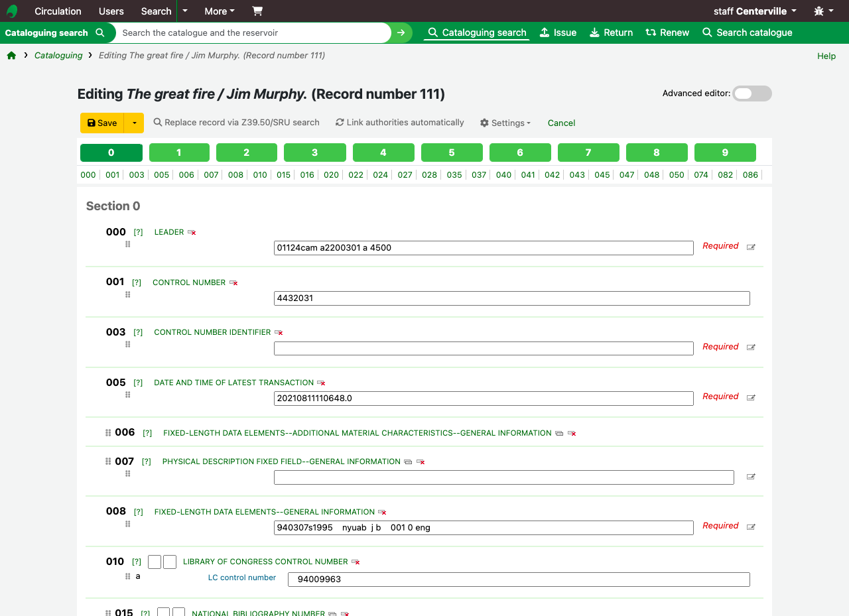Switch to section tab 1
Viewport: 849px width, 616px height.
pyautogui.click(x=179, y=153)
